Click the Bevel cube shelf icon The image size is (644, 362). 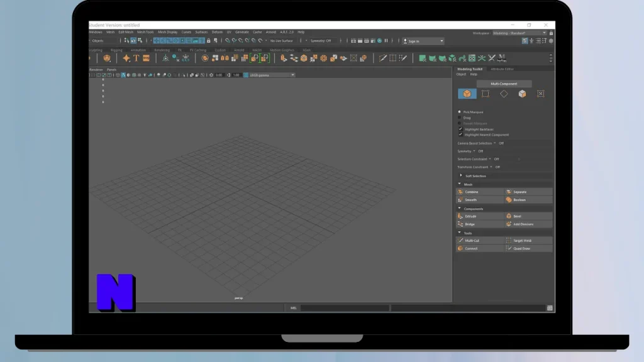click(304, 58)
